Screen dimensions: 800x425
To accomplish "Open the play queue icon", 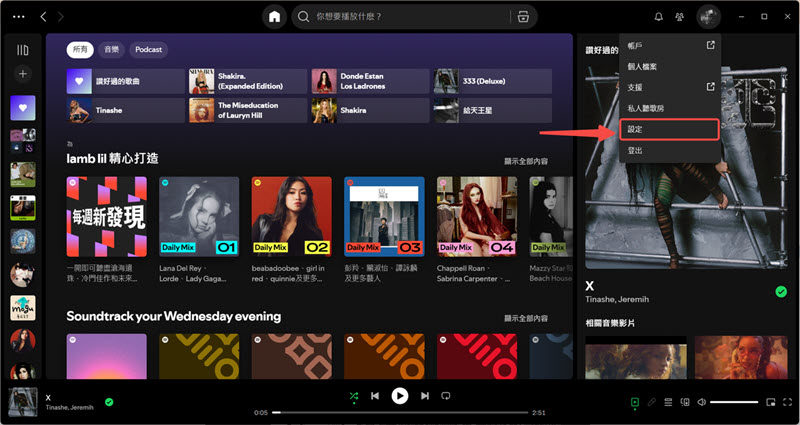I will point(668,403).
